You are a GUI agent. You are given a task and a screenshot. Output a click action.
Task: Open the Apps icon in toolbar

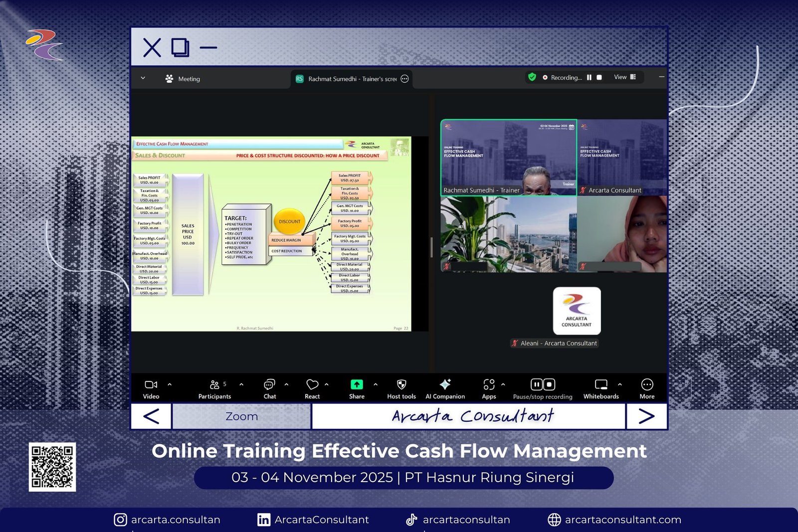pyautogui.click(x=489, y=385)
